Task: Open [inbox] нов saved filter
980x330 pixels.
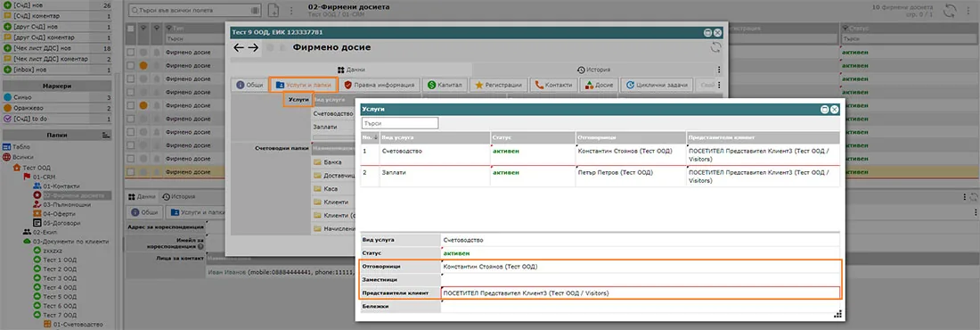Action: (58, 70)
